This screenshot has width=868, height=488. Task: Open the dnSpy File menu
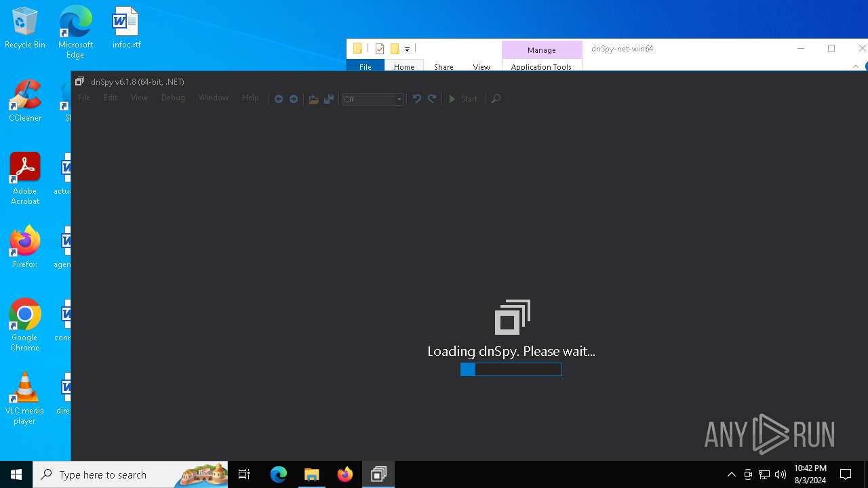pos(84,98)
